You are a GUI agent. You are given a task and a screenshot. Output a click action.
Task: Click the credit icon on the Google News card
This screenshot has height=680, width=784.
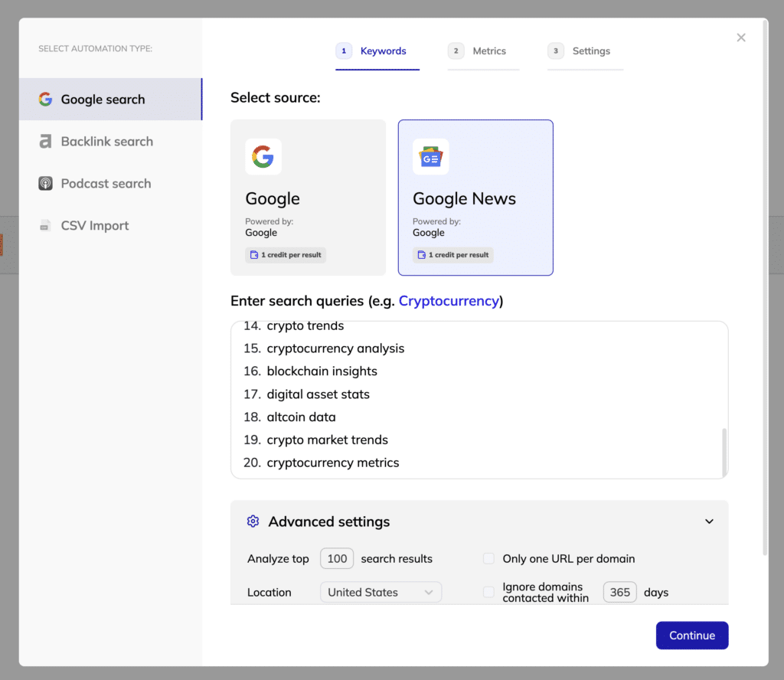(x=422, y=255)
